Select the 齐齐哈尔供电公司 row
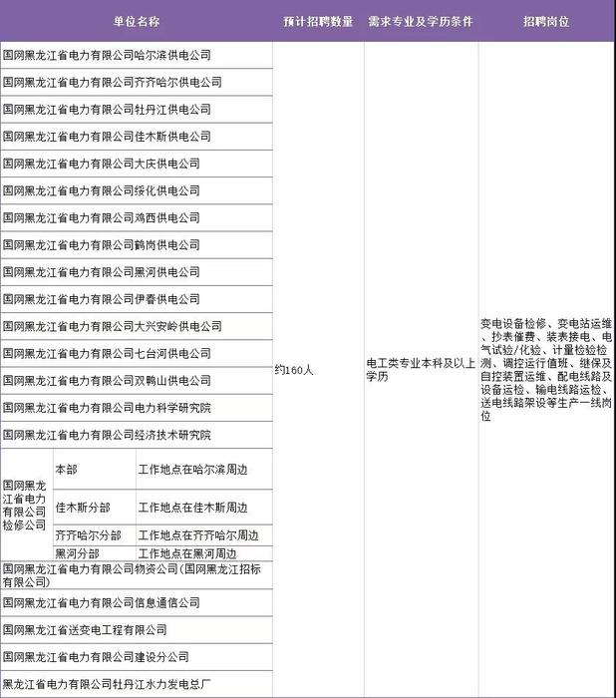This screenshot has width=616, height=698. 137,83
